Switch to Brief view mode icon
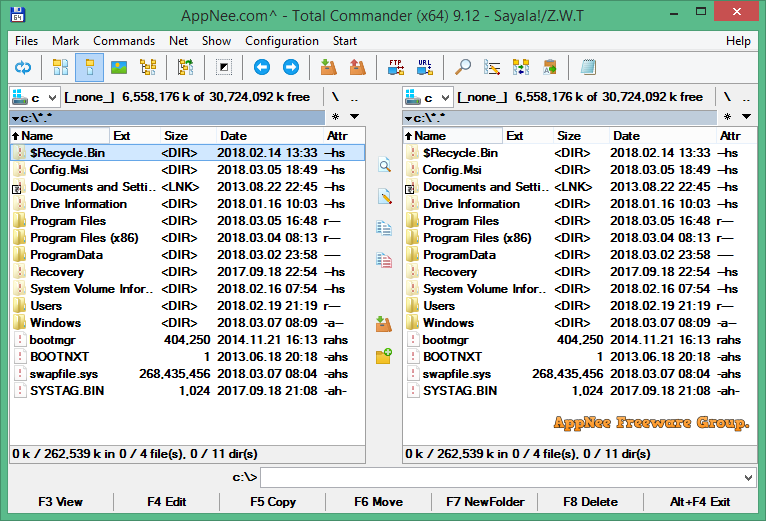 pyautogui.click(x=61, y=67)
